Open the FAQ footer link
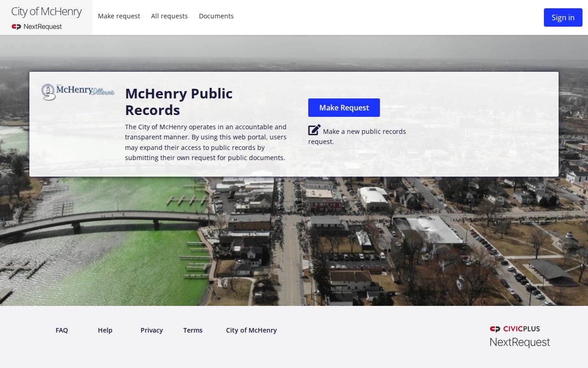 tap(62, 330)
